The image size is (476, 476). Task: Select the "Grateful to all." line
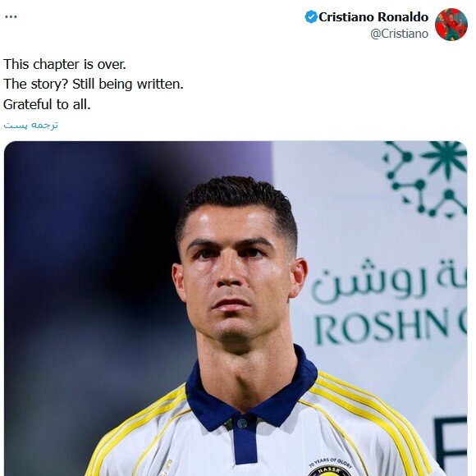click(x=47, y=104)
